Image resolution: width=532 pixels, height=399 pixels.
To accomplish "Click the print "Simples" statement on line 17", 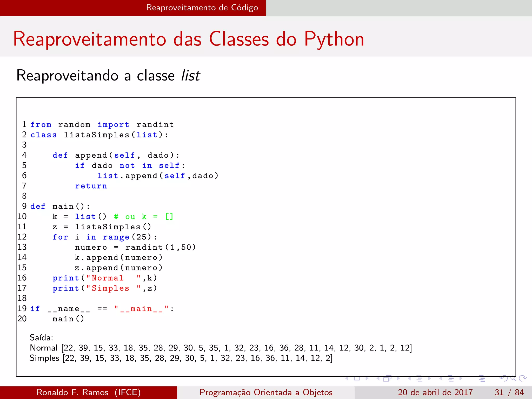I will [x=105, y=288].
